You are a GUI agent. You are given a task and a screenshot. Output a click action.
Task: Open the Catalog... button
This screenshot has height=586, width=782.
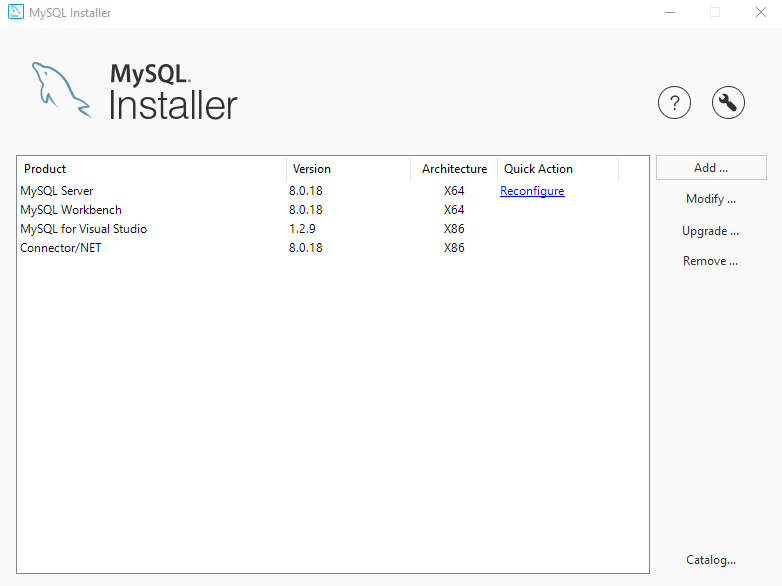pyautogui.click(x=711, y=560)
